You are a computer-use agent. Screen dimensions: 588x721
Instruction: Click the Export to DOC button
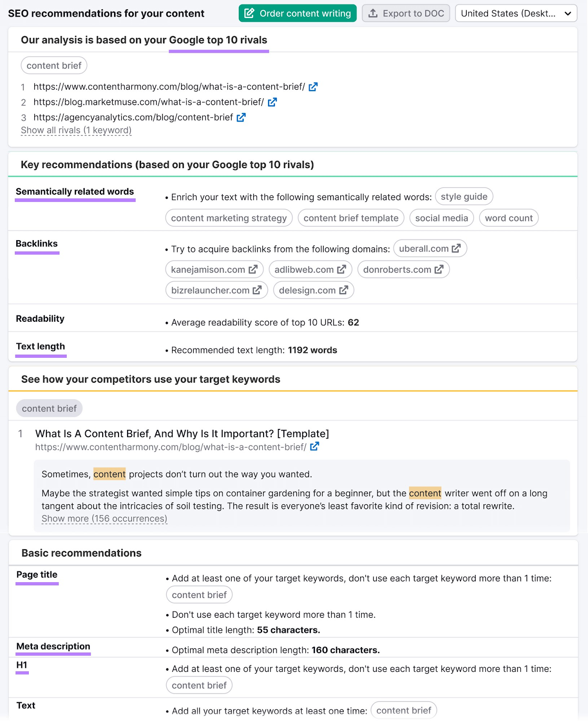[x=406, y=13]
